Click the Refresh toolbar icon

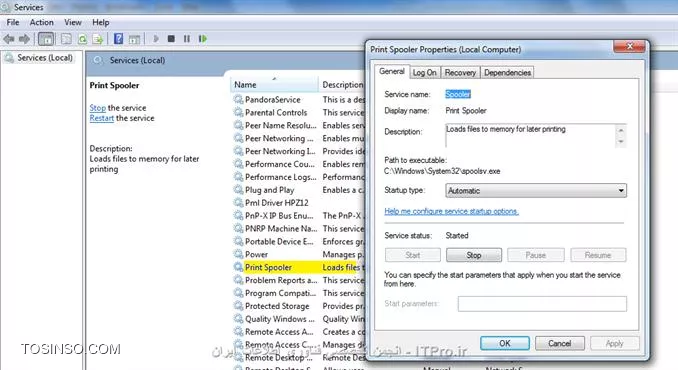coord(82,39)
